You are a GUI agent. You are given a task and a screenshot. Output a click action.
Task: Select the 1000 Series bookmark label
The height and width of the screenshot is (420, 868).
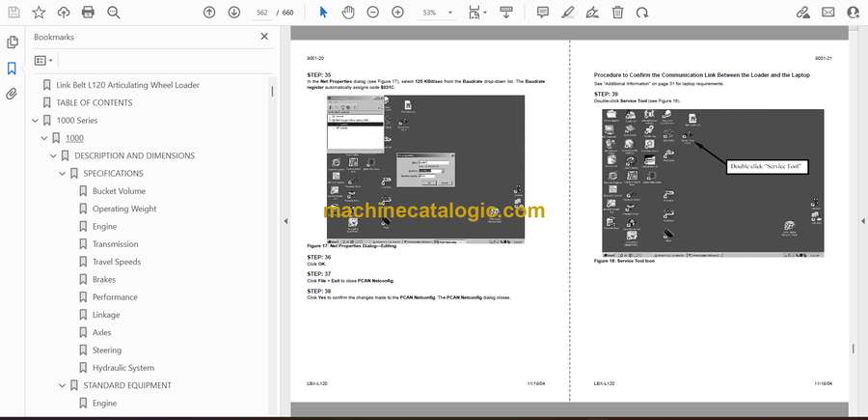[x=77, y=121]
